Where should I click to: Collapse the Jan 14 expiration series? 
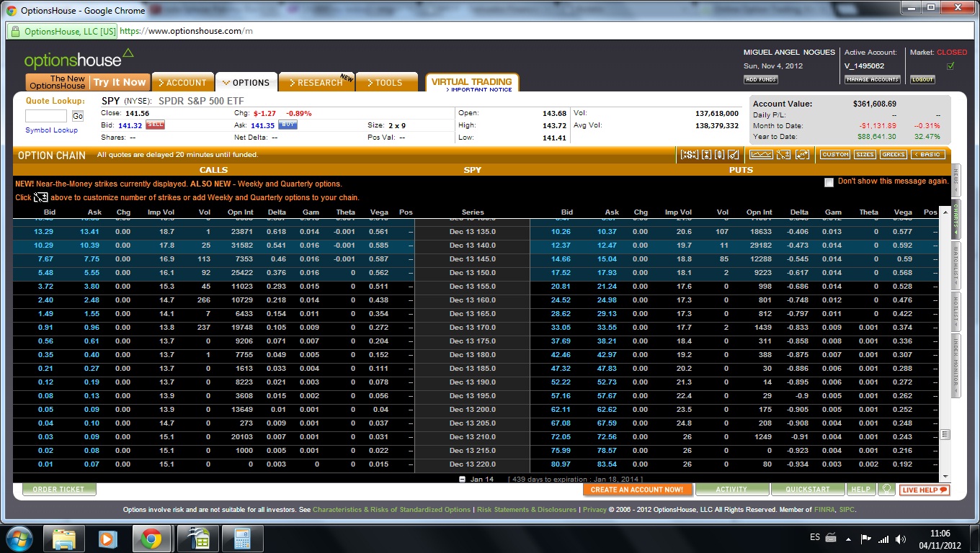(x=463, y=479)
